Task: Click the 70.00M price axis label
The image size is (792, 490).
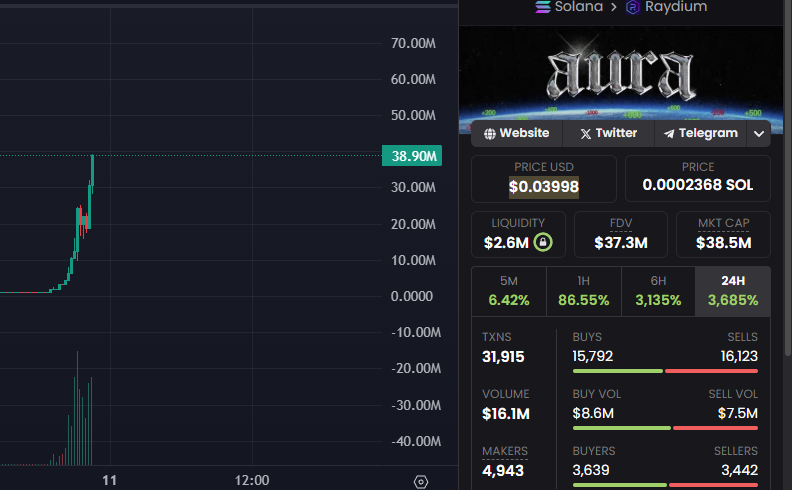Action: [x=413, y=43]
